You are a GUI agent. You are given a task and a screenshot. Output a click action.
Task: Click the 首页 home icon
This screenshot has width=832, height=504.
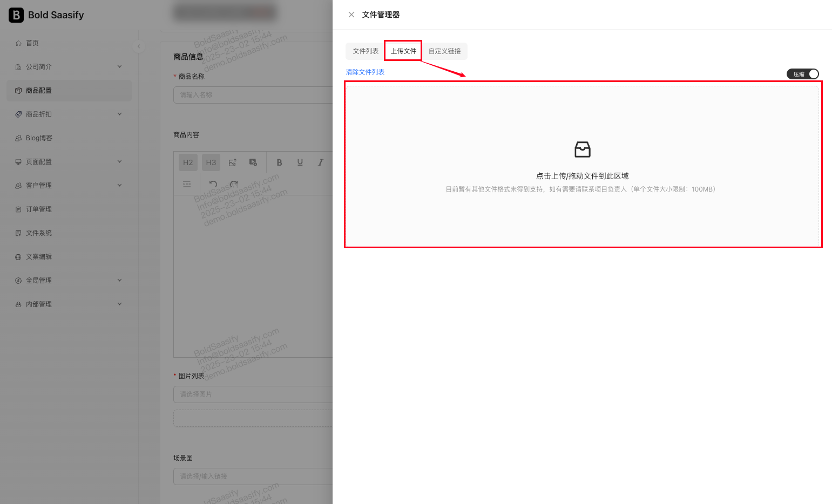(x=18, y=43)
